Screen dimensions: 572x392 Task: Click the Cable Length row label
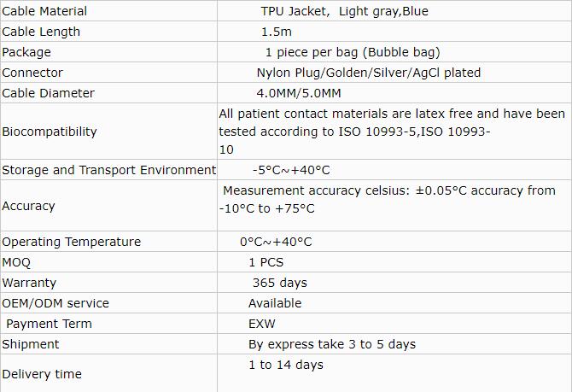coord(41,32)
